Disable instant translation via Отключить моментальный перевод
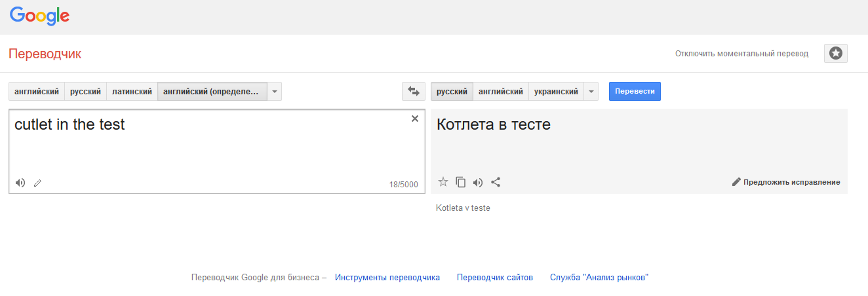The height and width of the screenshot is (296, 868). (x=741, y=54)
